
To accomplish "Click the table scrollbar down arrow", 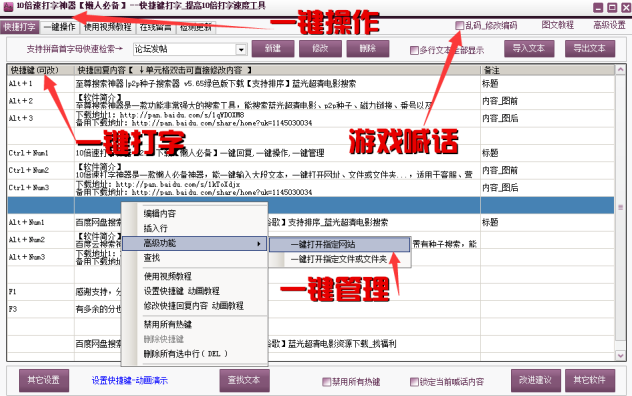I will tap(620, 355).
